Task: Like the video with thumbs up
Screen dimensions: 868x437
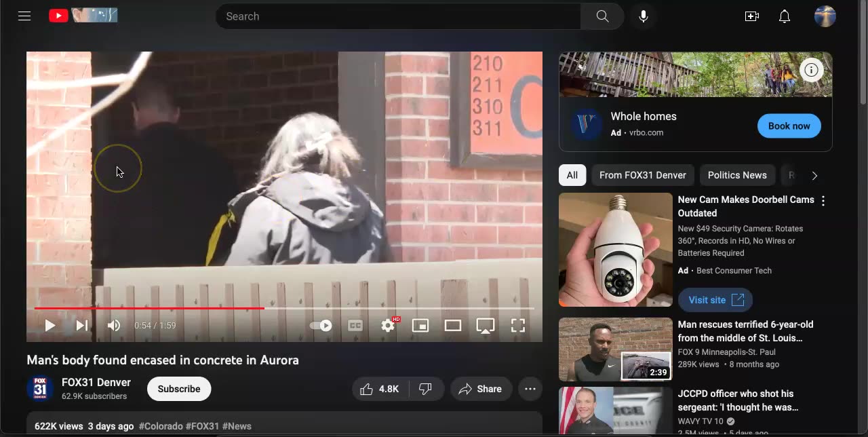Action: tap(378, 389)
